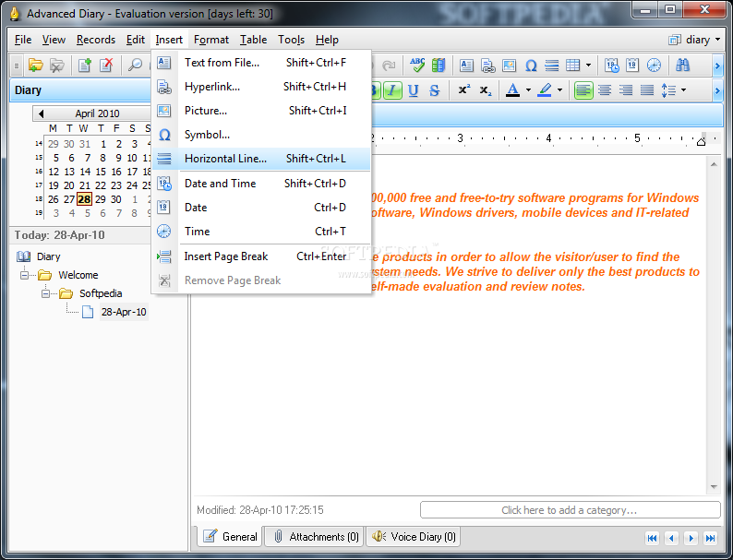Switch to the General tab
Image resolution: width=733 pixels, height=560 pixels.
click(x=230, y=537)
